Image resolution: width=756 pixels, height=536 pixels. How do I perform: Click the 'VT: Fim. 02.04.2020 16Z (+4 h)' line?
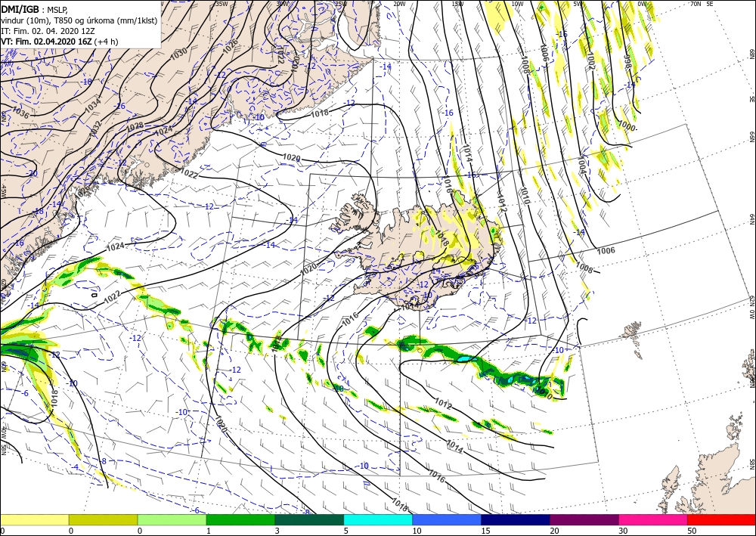point(59,42)
